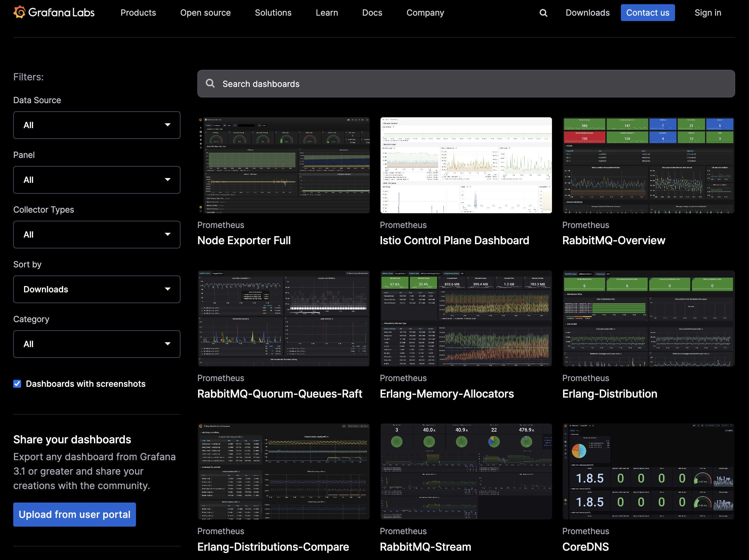Open the Node Exporter Full thumbnail
Viewport: 749px width, 560px height.
[283, 165]
